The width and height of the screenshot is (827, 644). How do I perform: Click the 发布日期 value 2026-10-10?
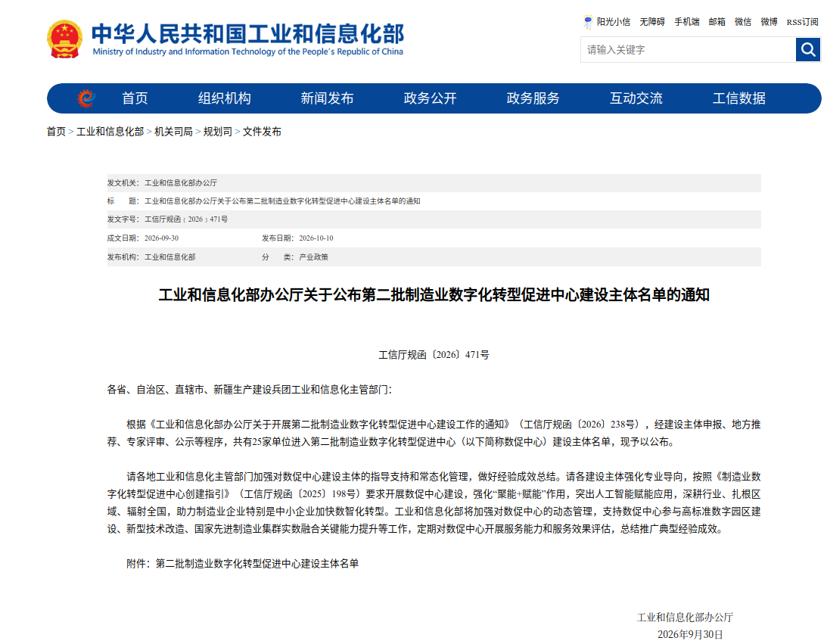tap(316, 238)
